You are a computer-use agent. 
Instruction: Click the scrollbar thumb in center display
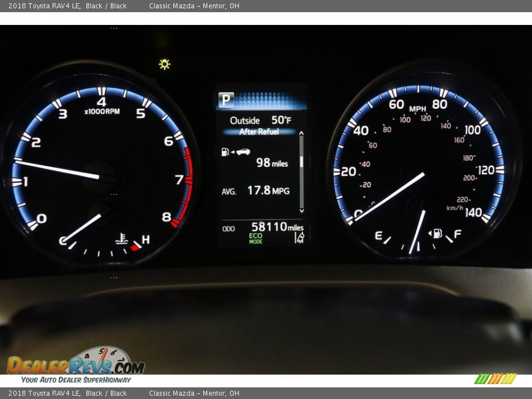click(301, 161)
